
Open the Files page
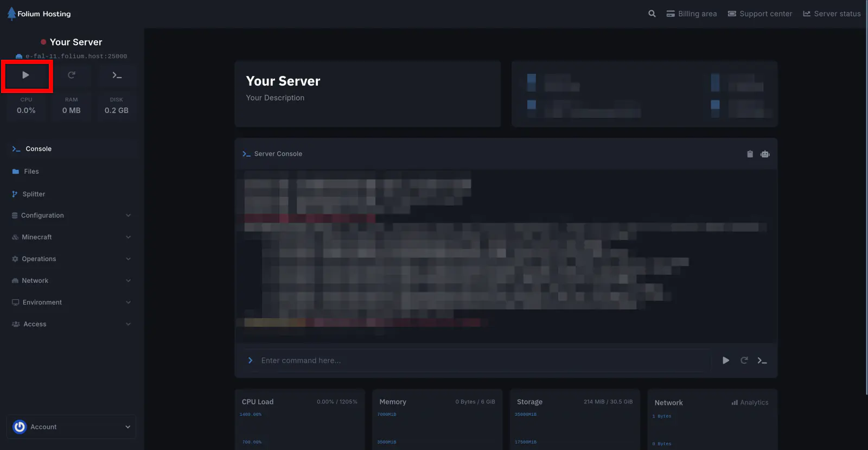(31, 172)
